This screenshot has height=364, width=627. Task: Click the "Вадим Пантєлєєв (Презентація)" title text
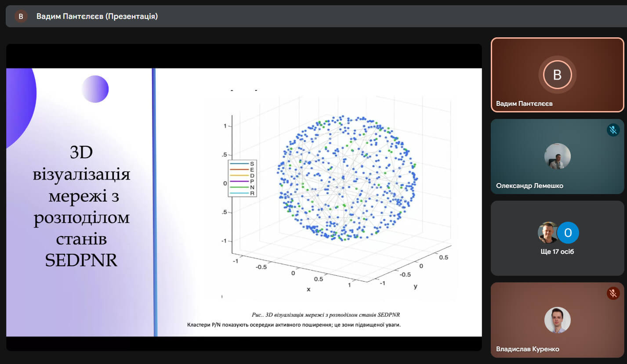click(x=97, y=16)
